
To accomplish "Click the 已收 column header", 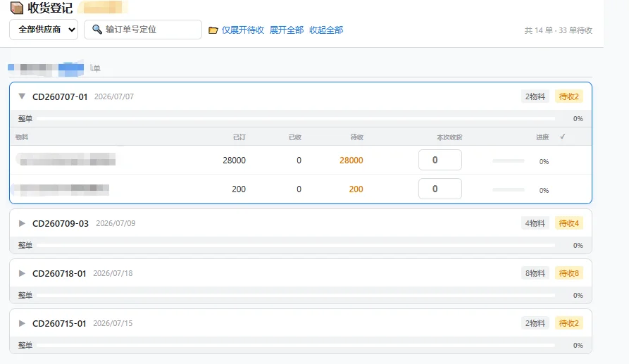I will pyautogui.click(x=295, y=137).
